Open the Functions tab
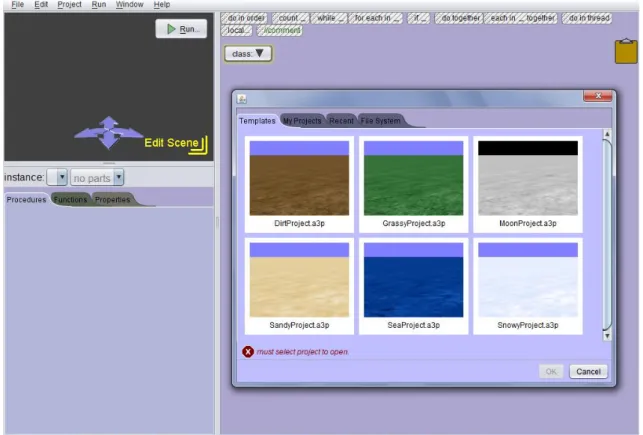 (x=70, y=200)
